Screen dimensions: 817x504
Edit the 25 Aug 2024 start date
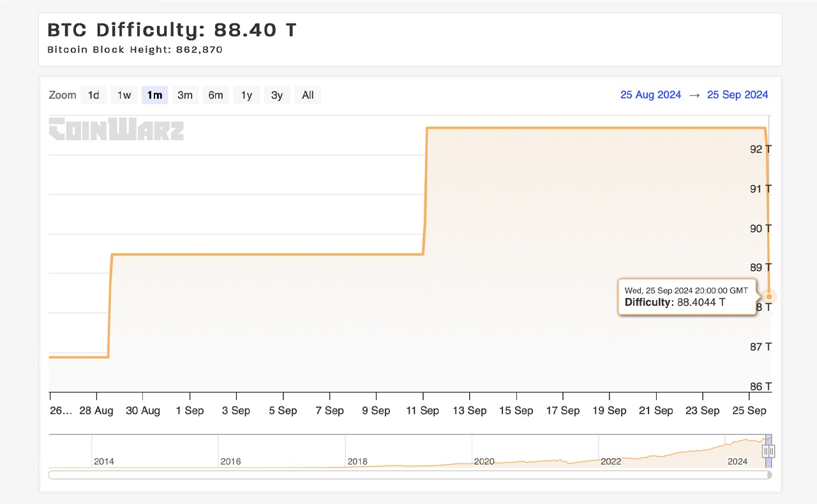(x=650, y=94)
